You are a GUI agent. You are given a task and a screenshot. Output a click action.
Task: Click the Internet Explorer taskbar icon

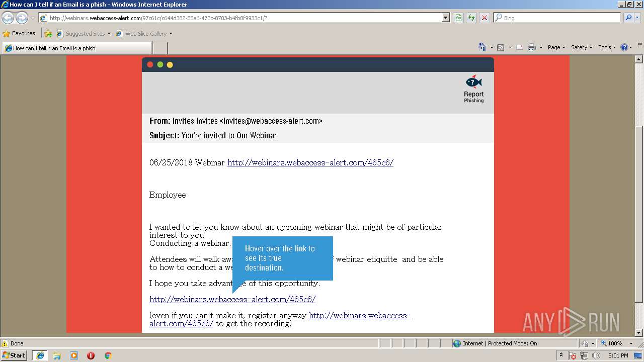(40, 355)
